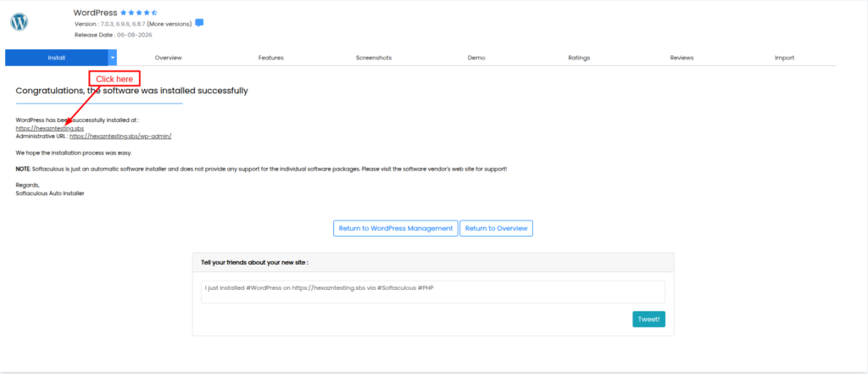Click Return to WordPress Management button
Image resolution: width=868 pixels, height=374 pixels.
pos(396,228)
